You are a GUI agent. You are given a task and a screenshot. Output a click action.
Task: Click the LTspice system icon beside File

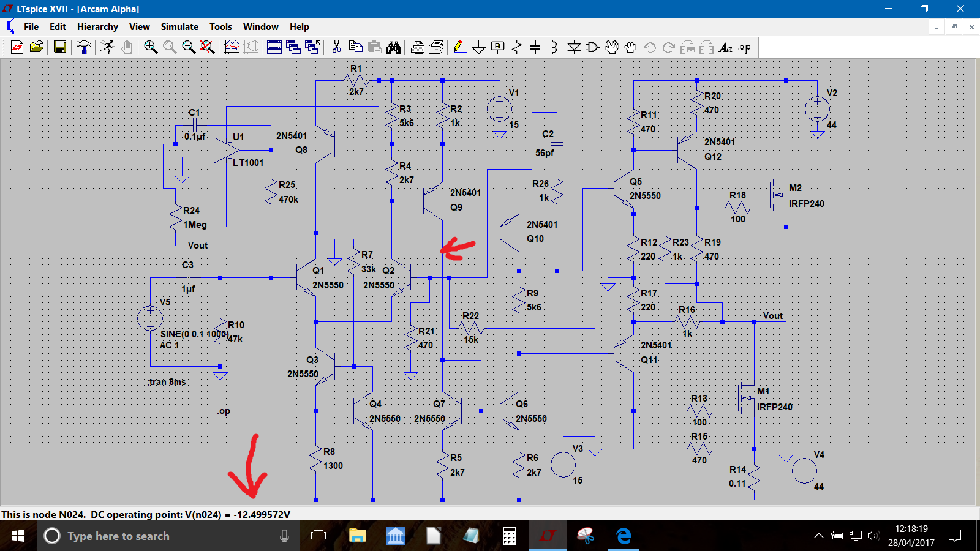[x=10, y=27]
